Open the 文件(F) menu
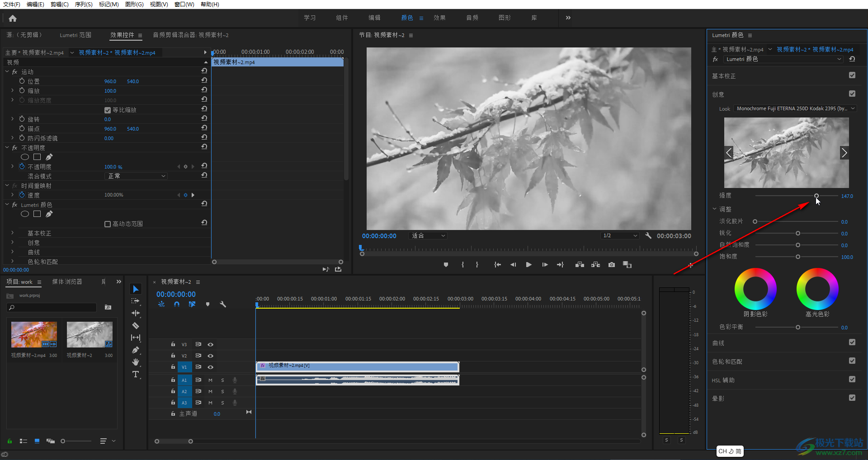868x460 pixels. coord(11,5)
